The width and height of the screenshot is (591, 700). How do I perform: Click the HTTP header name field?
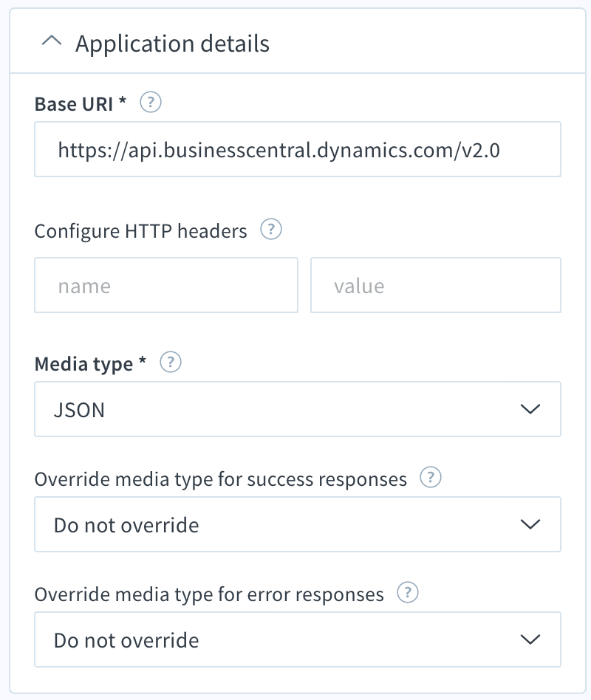(166, 285)
